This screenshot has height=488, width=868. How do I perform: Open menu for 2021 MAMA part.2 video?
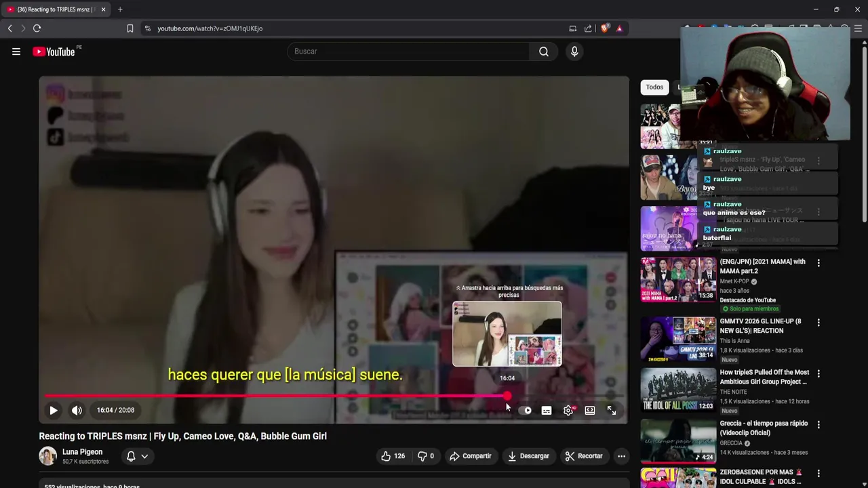coord(818,262)
